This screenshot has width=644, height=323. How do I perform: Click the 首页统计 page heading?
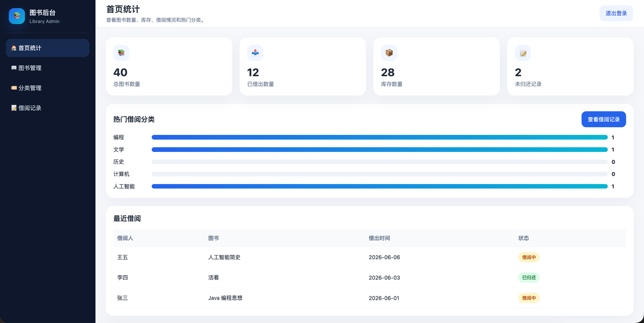click(x=123, y=9)
